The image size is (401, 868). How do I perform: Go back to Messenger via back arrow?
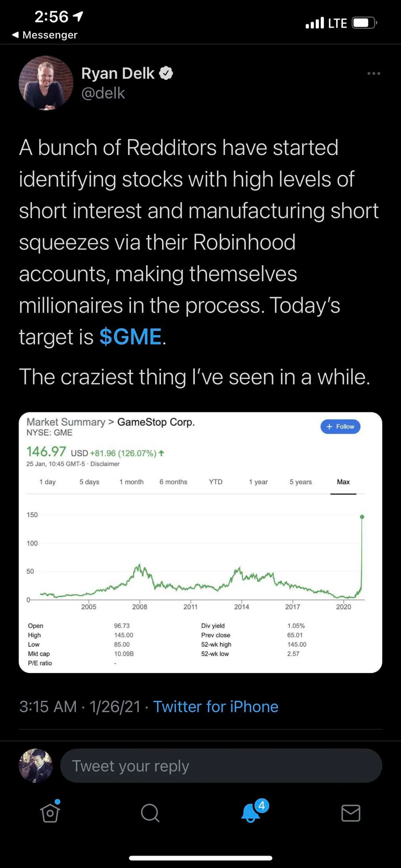point(15,35)
